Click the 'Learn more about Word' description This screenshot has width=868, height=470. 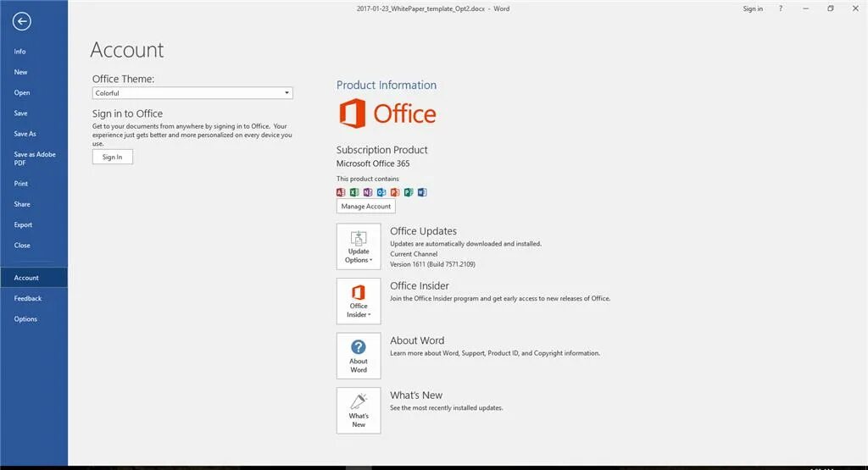point(495,353)
